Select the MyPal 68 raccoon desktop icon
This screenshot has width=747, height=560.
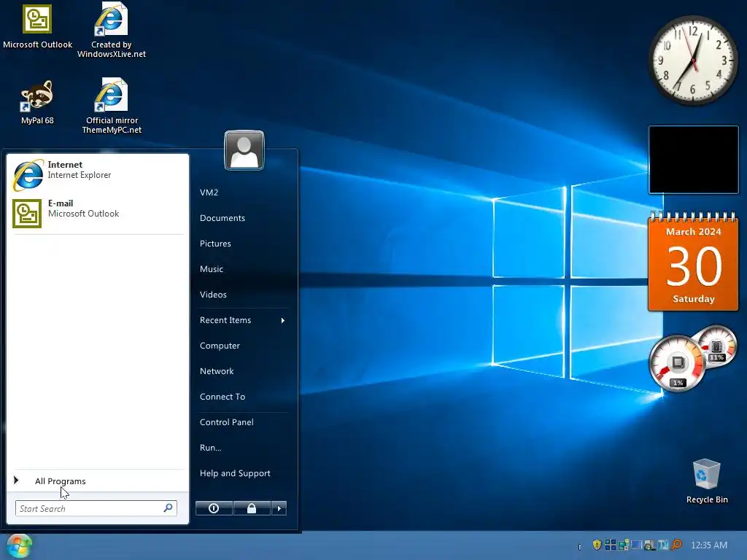(37, 102)
